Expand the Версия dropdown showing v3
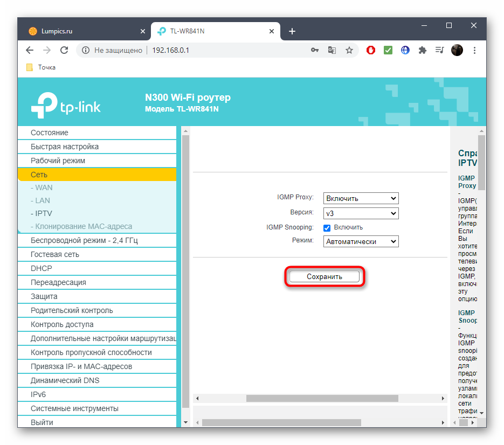The width and height of the screenshot is (504, 445). coord(361,213)
